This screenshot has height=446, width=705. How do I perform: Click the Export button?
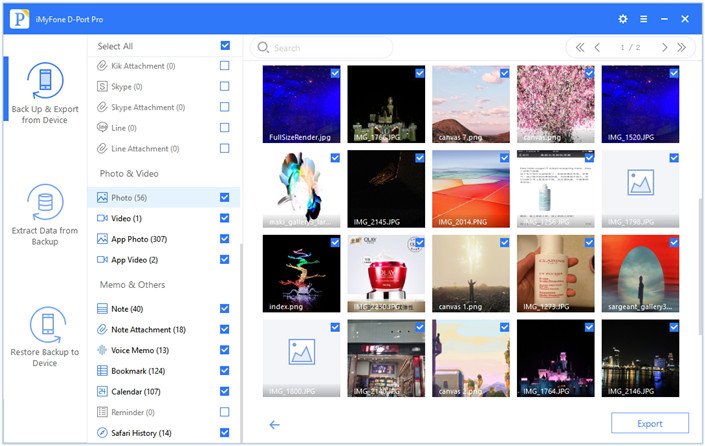[x=649, y=424]
